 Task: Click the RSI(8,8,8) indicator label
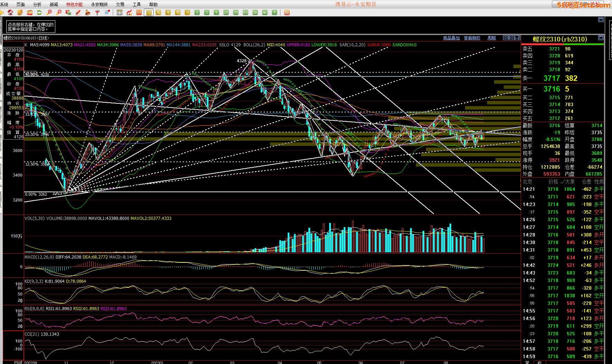pos(35,309)
